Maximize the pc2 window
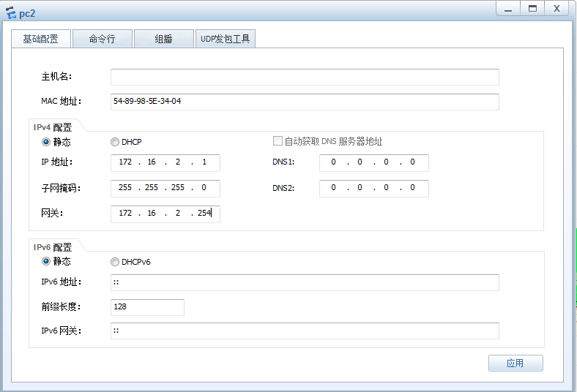Screen dimensions: 577x392 (x=532, y=9)
